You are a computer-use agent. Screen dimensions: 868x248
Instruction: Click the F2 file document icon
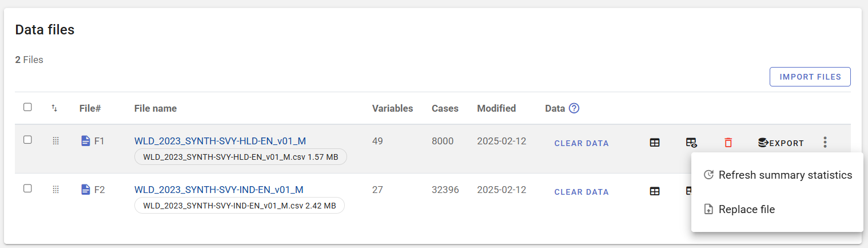(86, 190)
